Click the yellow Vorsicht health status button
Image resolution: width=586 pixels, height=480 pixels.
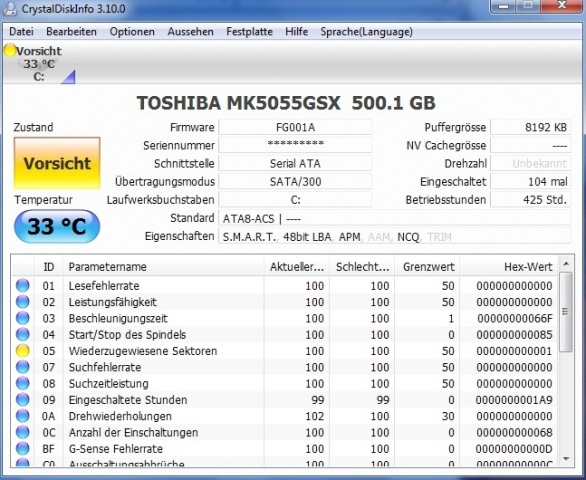click(57, 163)
